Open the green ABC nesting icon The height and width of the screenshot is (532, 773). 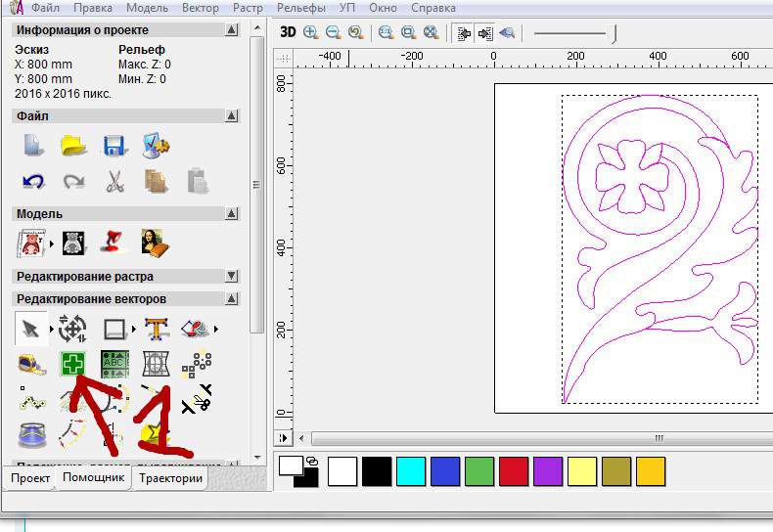coord(114,365)
